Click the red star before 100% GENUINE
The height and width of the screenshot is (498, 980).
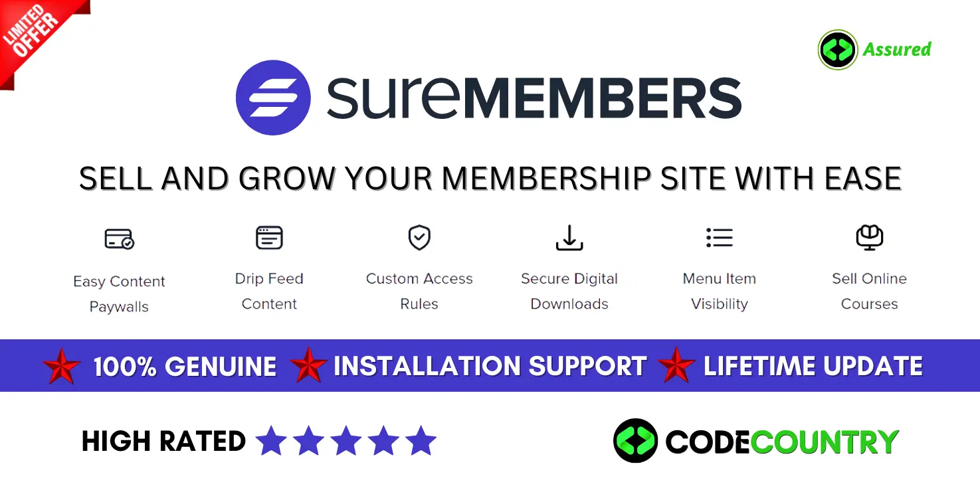(x=62, y=366)
